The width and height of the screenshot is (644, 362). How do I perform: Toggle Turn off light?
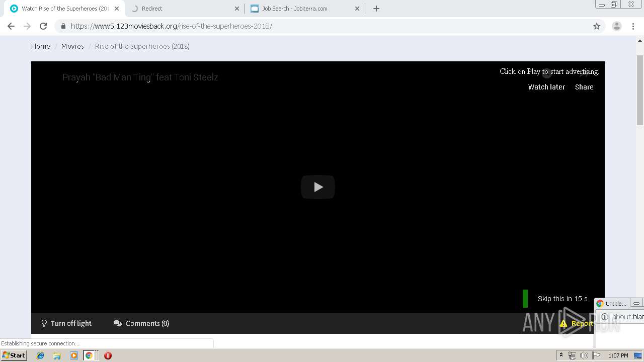[x=66, y=323]
